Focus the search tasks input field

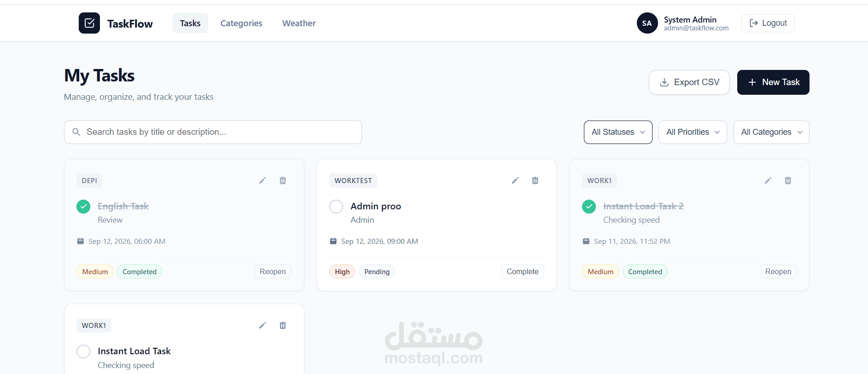[x=213, y=132]
